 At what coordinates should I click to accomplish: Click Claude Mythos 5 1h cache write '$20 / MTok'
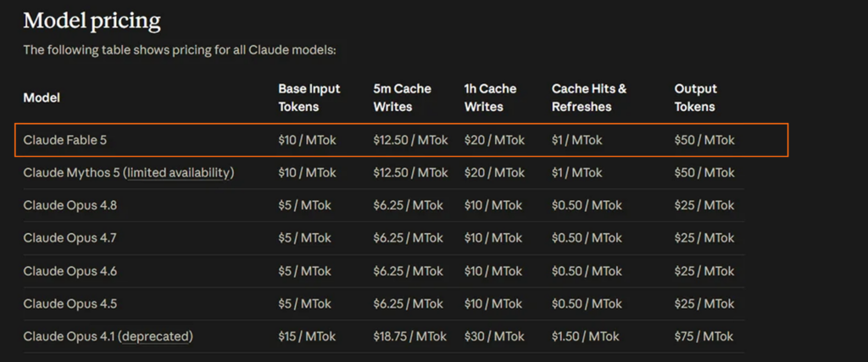[x=494, y=173]
